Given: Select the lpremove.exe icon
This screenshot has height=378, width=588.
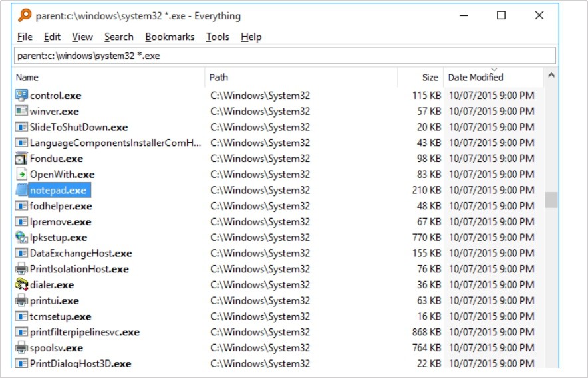Looking at the screenshot, I should tap(21, 221).
